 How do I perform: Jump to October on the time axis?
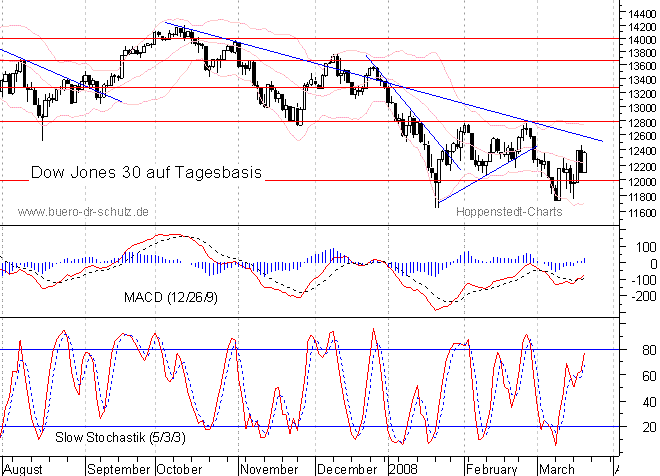(180, 468)
